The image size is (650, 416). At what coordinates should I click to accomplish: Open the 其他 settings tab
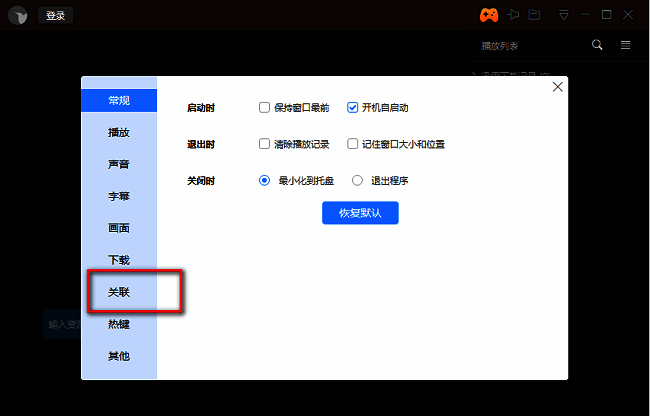[119, 356]
